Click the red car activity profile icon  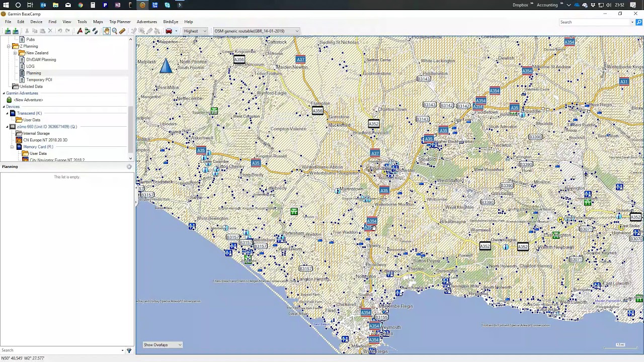click(x=169, y=31)
